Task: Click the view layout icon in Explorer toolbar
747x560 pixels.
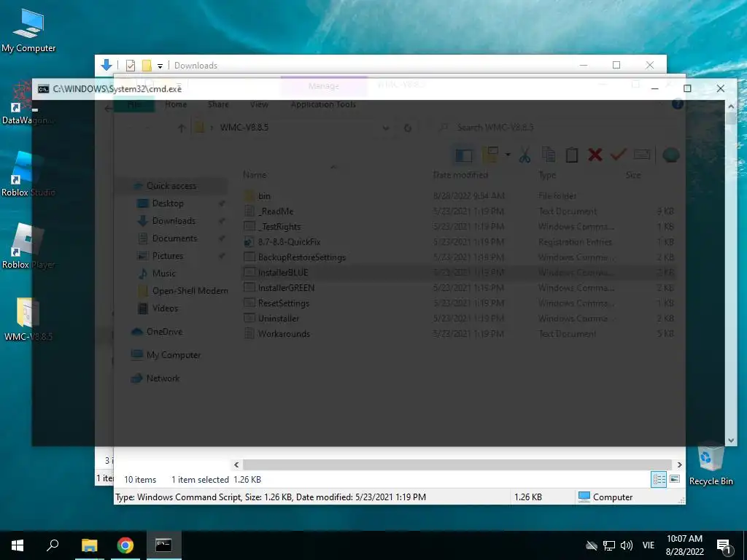Action: 490,155
